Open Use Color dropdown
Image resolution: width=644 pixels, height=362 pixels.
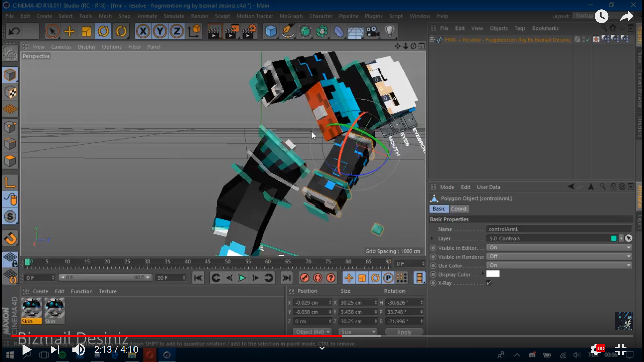[x=559, y=265]
